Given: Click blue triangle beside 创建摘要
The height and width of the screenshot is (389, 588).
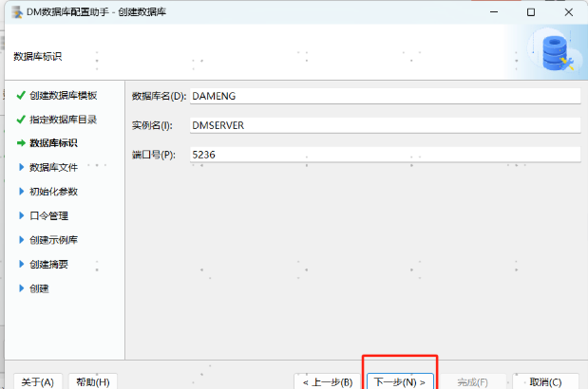Looking at the screenshot, I should 22,265.
